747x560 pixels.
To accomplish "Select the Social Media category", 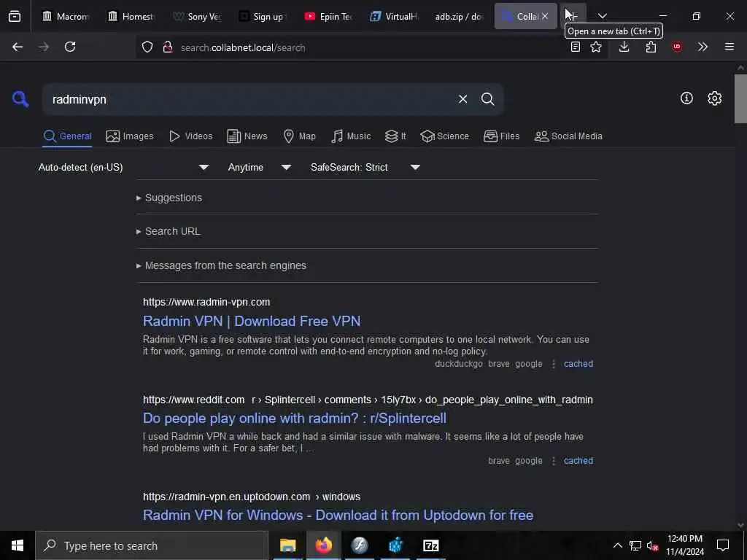I will click(568, 136).
